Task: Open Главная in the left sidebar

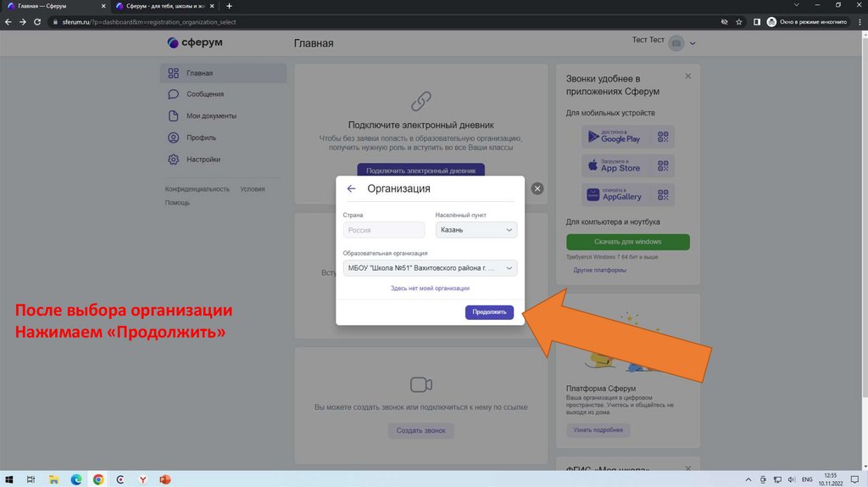Action: (224, 73)
